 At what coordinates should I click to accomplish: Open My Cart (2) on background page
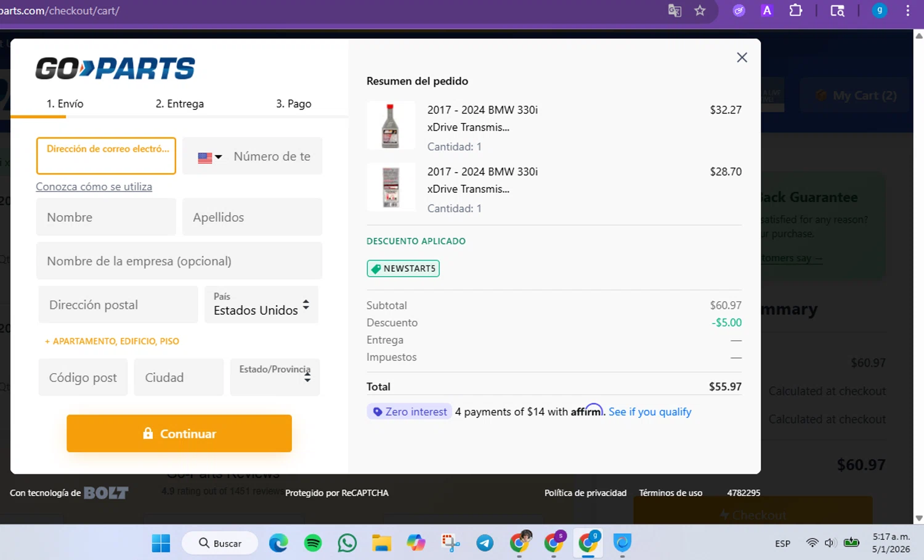click(x=856, y=95)
